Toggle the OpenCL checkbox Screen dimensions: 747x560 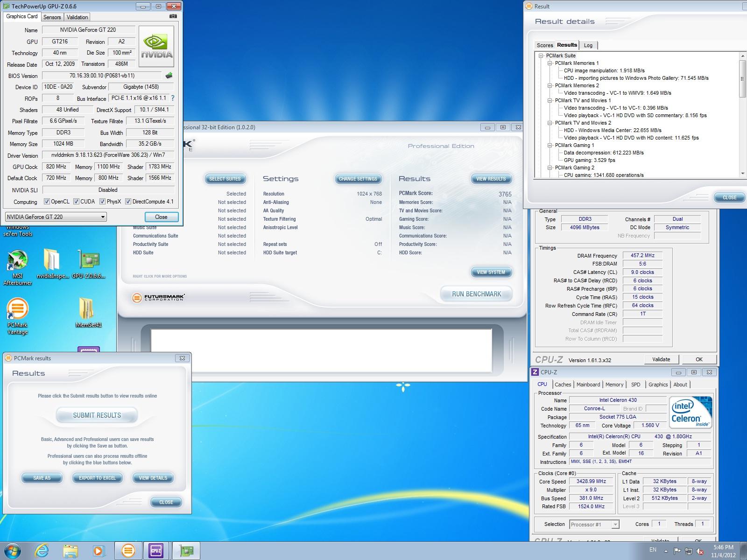tap(47, 202)
